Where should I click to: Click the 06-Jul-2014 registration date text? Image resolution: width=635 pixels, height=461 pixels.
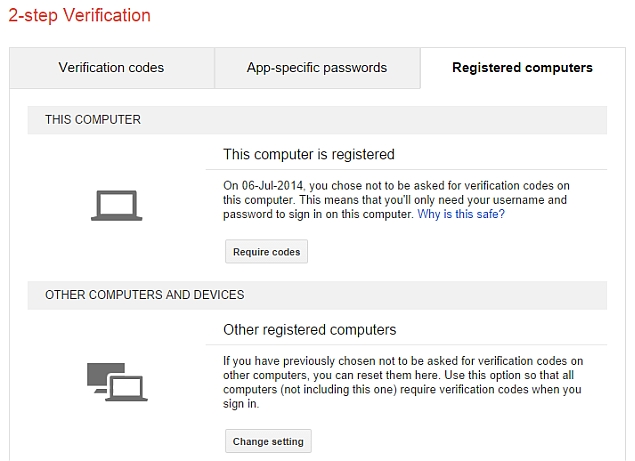click(272, 186)
